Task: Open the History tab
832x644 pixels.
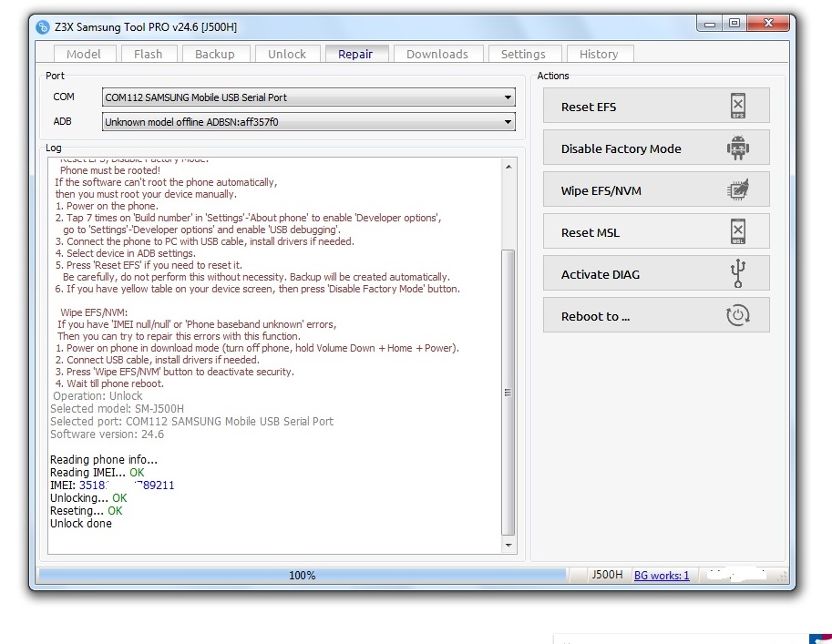Action: coord(599,54)
